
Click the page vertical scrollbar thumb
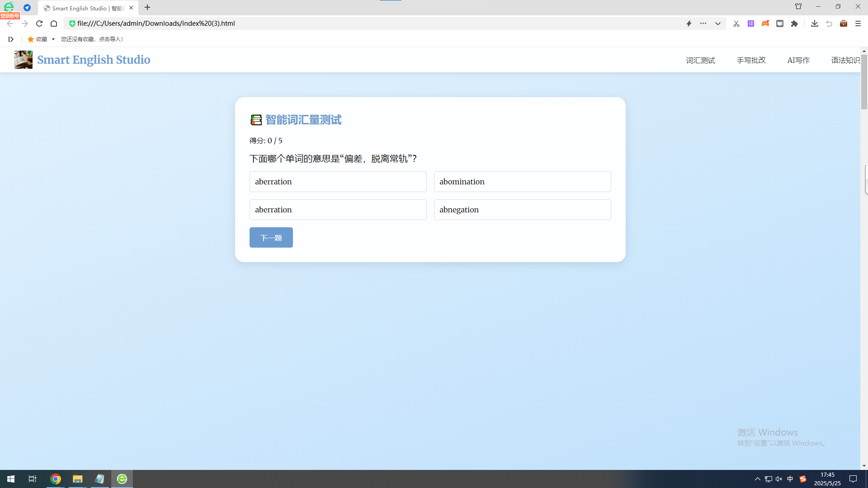tap(864, 81)
